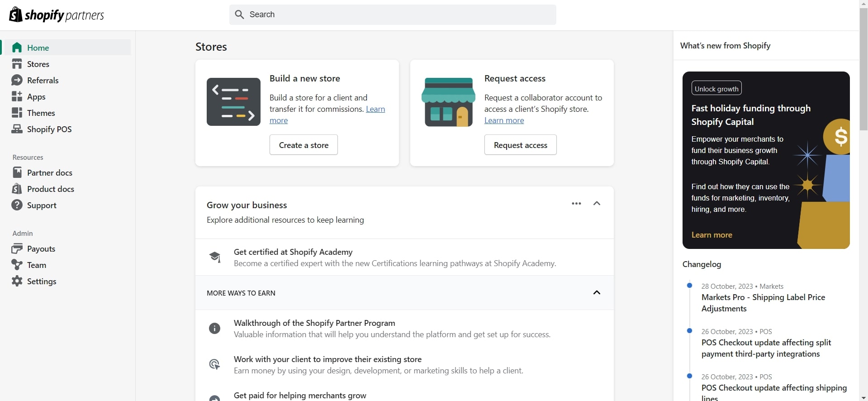The image size is (868, 401).
Task: Collapse the Grow your business card
Action: 597,203
